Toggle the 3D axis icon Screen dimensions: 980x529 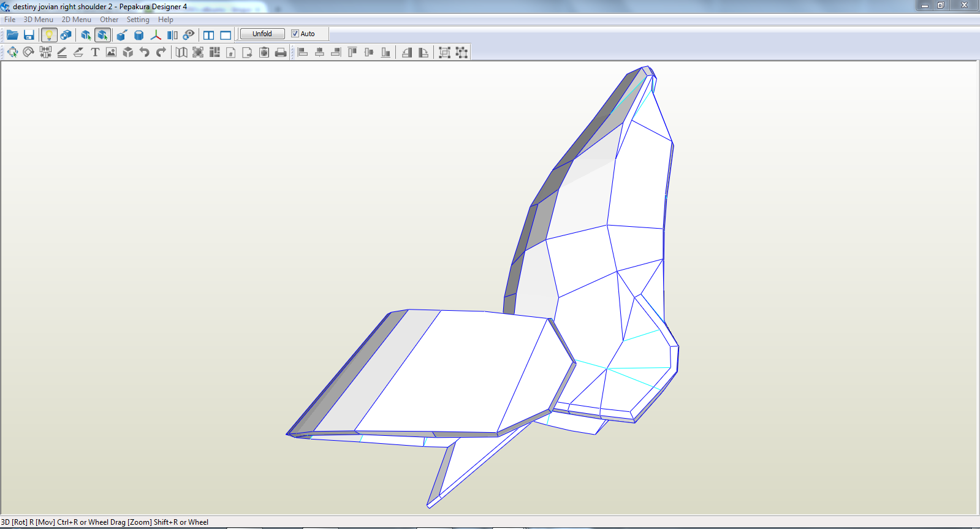point(156,35)
